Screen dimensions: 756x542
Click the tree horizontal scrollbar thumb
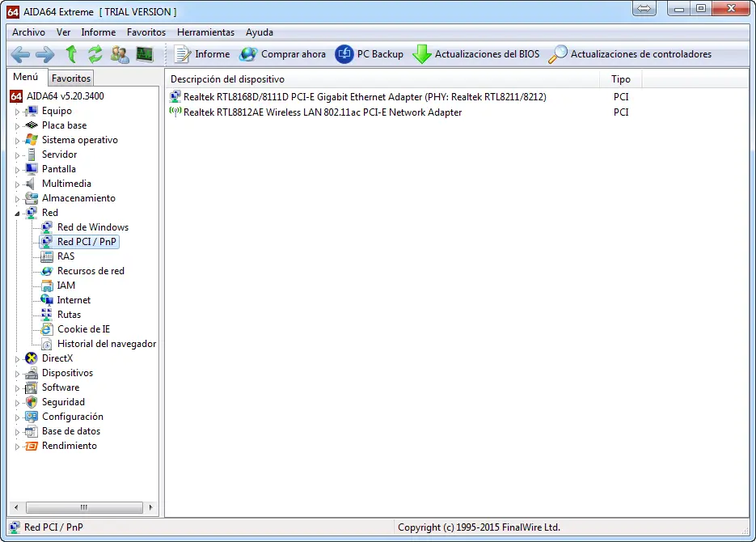click(84, 507)
